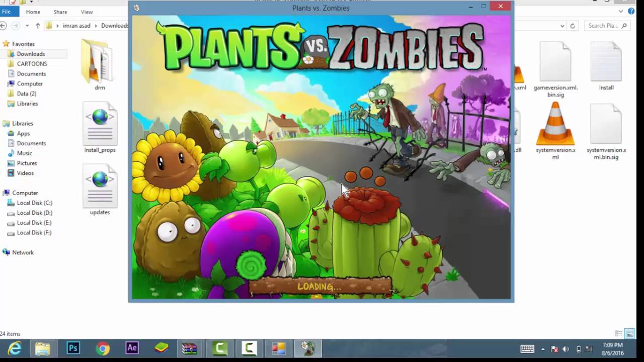Switch to the green Camtasia taskbar icon
The width and height of the screenshot is (644, 362).
220,348
